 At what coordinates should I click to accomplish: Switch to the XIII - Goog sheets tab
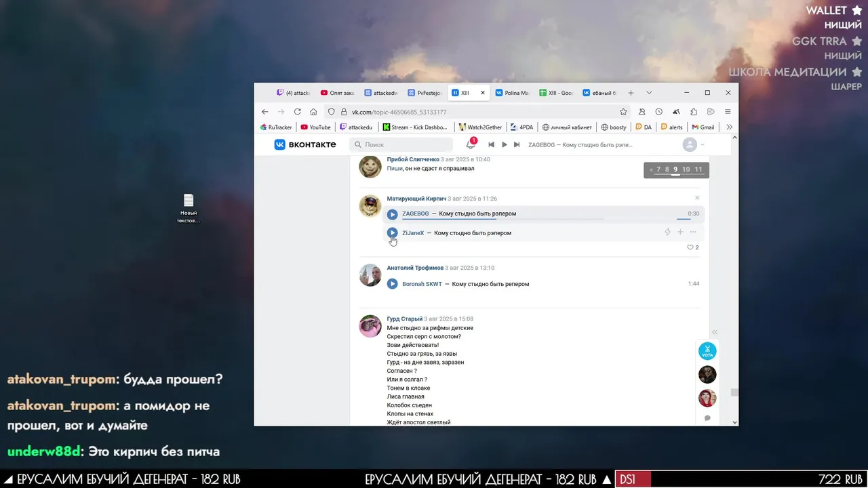point(556,93)
